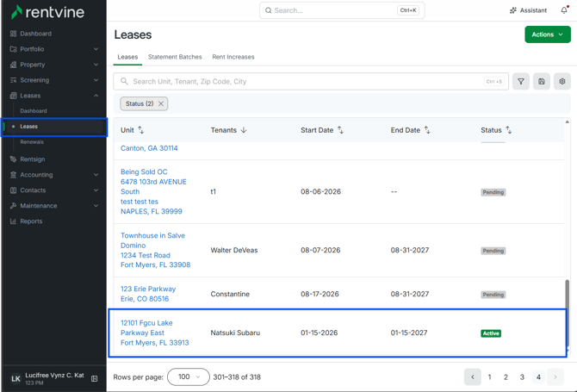Sort by Tenants column arrow
577x392 pixels.
coord(243,130)
